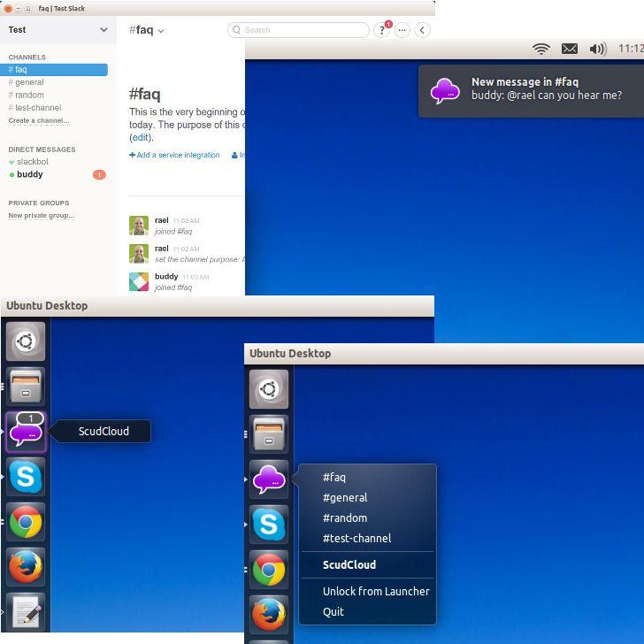Open Files cabinet in left desktop launcher
This screenshot has height=644, width=644.
(x=26, y=386)
